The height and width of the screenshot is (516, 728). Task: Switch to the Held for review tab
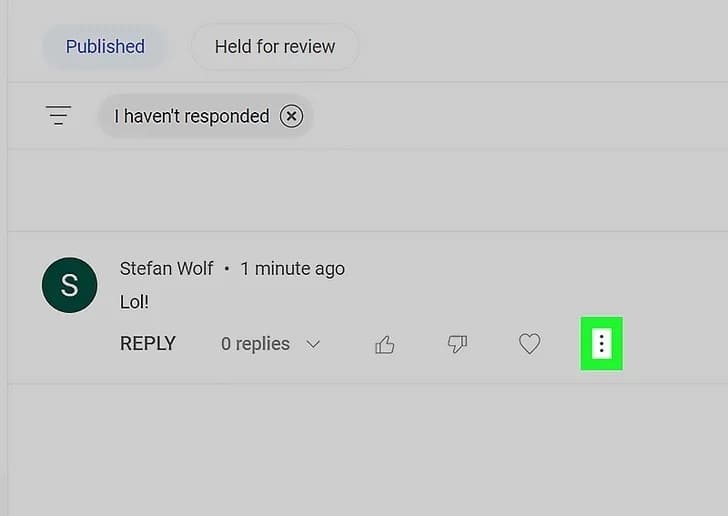click(275, 46)
